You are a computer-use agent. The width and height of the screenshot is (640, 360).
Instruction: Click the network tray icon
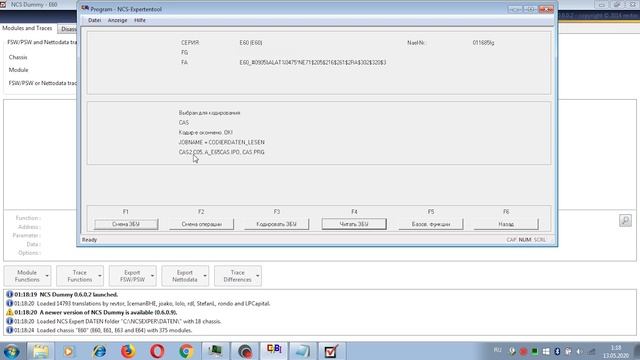(x=592, y=351)
